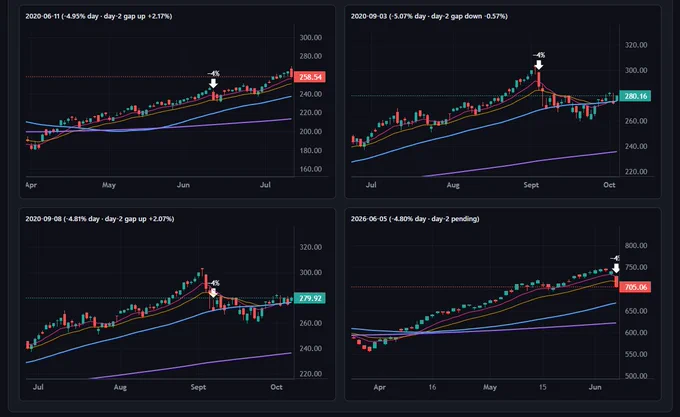Click the 240.00 axis label in the 2020-09-03 chart
Screen dimensions: 680x417
coord(636,147)
